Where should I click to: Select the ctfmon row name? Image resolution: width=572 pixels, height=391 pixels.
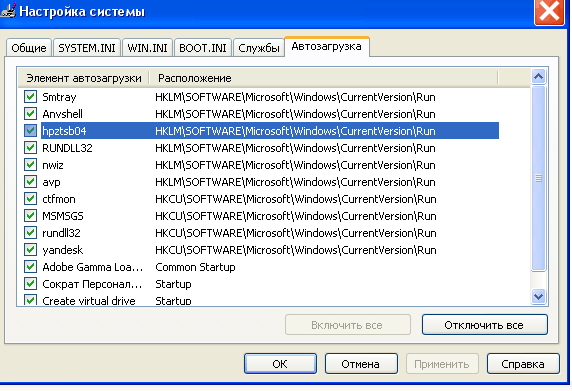pyautogui.click(x=59, y=199)
